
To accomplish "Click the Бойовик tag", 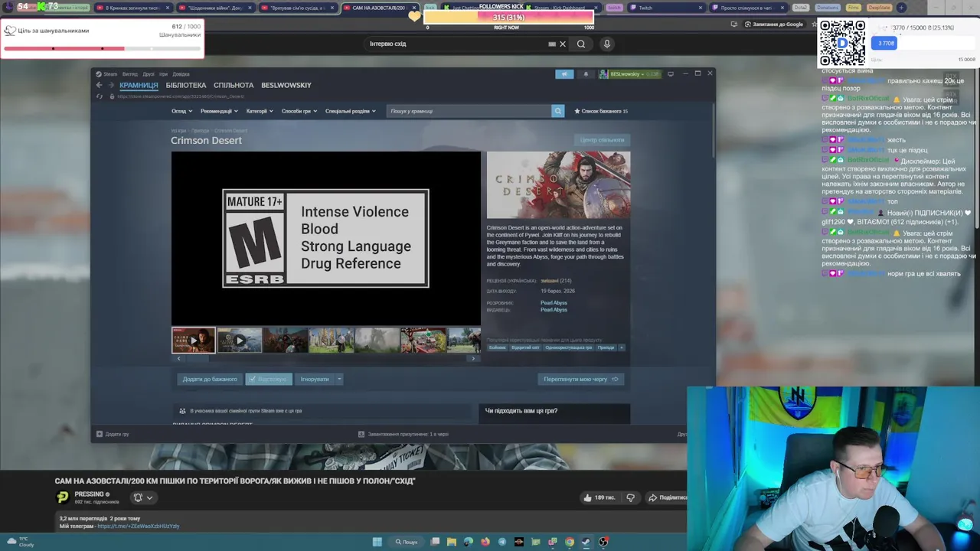I will [498, 347].
